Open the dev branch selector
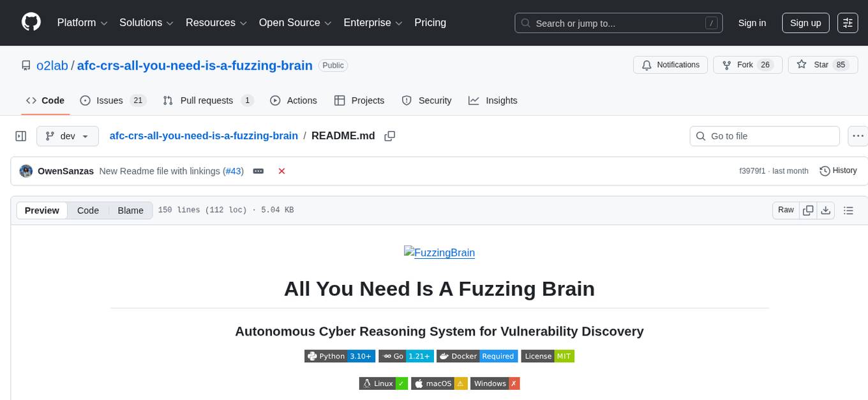Image resolution: width=868 pixels, height=400 pixels. (67, 135)
